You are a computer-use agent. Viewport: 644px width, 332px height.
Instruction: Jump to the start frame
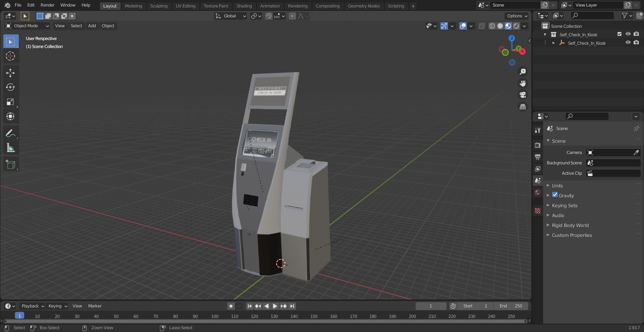coord(249,306)
